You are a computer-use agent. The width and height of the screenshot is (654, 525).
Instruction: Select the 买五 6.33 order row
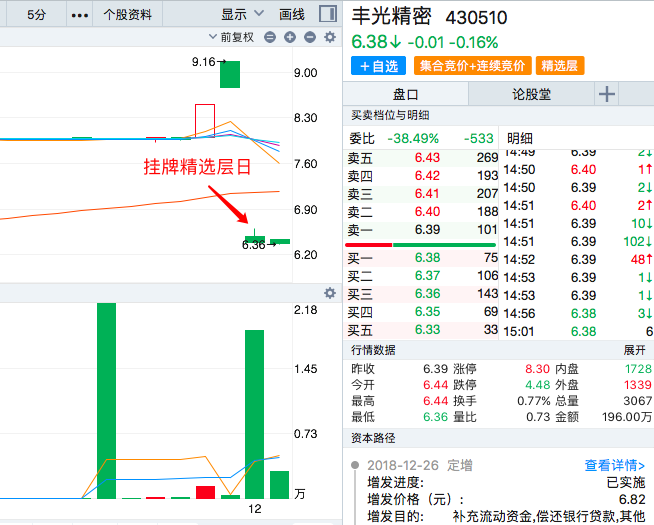(422, 330)
